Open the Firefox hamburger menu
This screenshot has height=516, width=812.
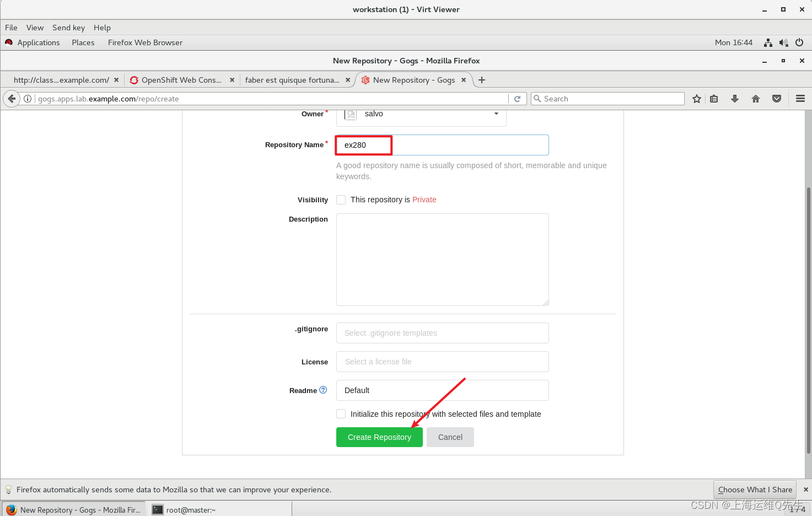point(800,99)
